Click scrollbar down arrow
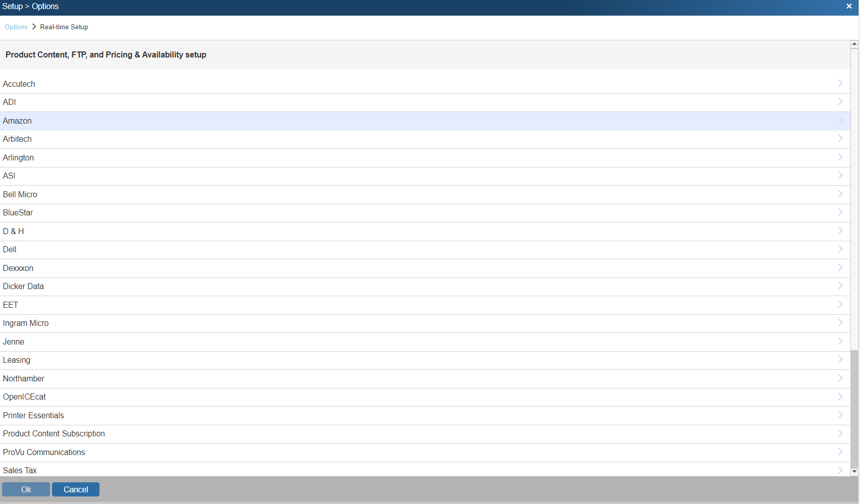860x504 pixels. [854, 472]
